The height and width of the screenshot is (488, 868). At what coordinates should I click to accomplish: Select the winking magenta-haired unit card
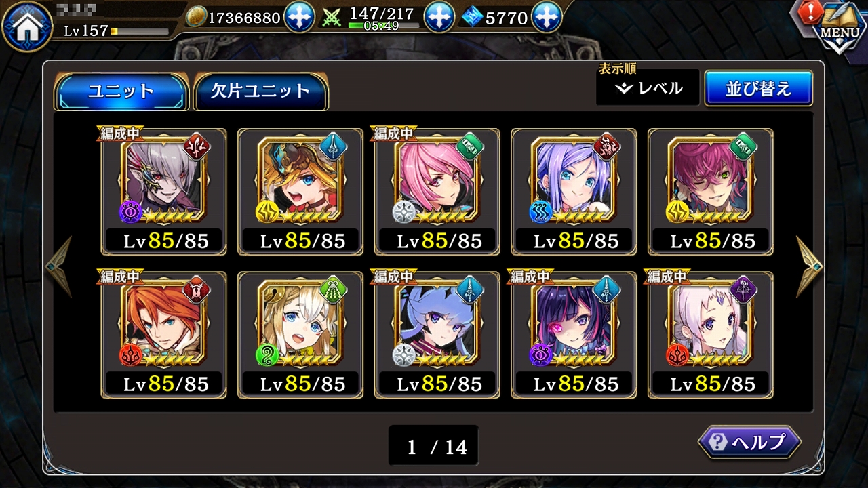(711, 192)
